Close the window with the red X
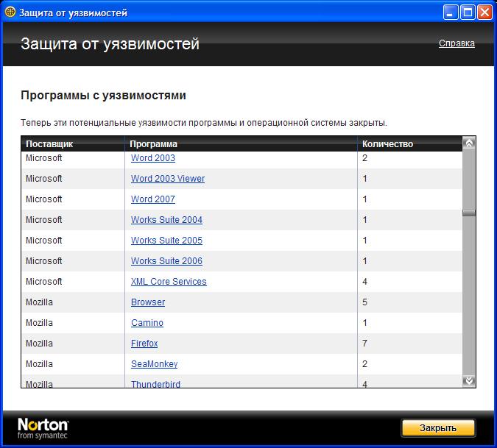Screen dimensions: 497x448 tap(484, 13)
